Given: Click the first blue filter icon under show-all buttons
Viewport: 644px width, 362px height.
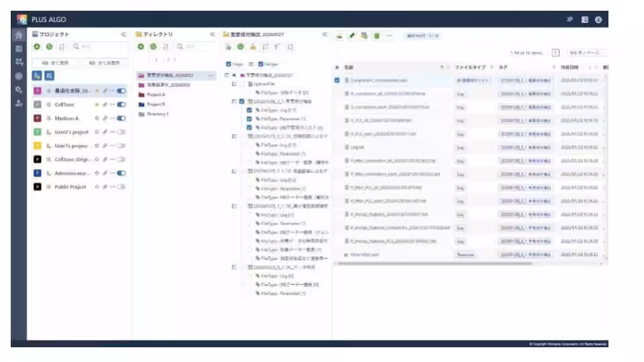Looking at the screenshot, I should pos(37,76).
